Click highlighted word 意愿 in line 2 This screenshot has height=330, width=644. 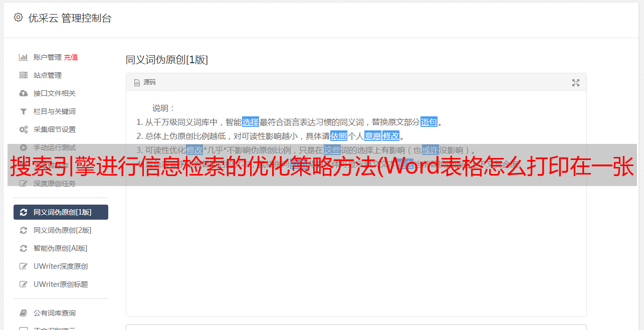tap(373, 136)
